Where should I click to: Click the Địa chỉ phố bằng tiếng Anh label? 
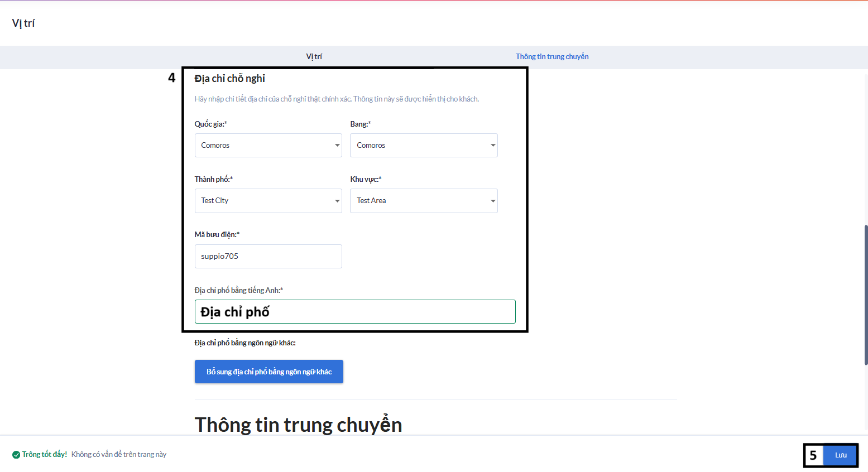(x=239, y=290)
